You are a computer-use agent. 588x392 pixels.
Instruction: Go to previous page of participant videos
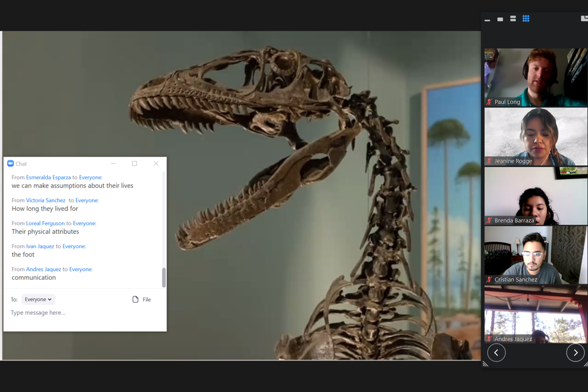pyautogui.click(x=496, y=353)
